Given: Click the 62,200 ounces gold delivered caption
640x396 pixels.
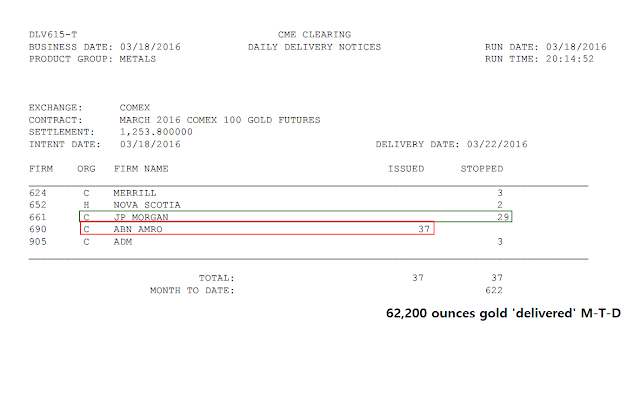Looking at the screenshot, I should point(503,313).
